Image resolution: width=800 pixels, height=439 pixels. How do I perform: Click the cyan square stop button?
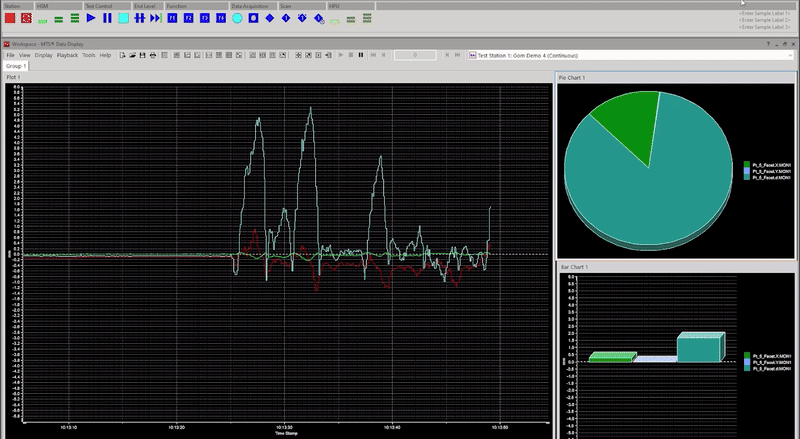pos(123,18)
